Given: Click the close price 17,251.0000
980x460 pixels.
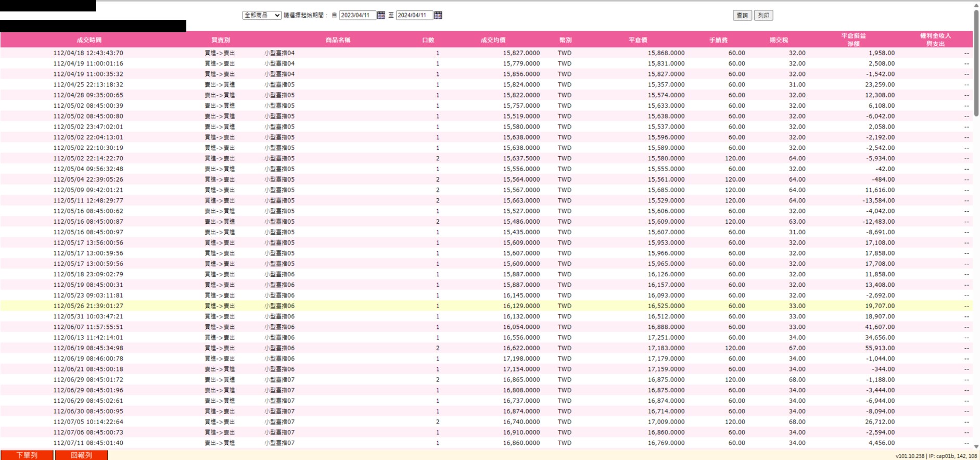Looking at the screenshot, I should tap(666, 338).
